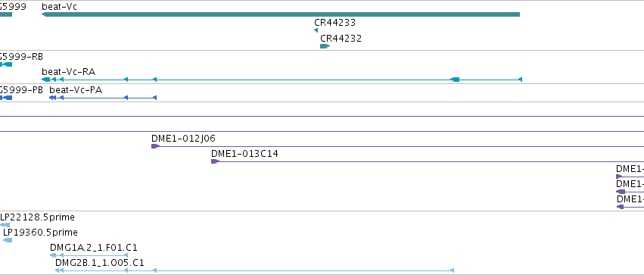The image size is (644, 275).
Task: Select the beat-Vc-RA transcript label
Action: [69, 72]
